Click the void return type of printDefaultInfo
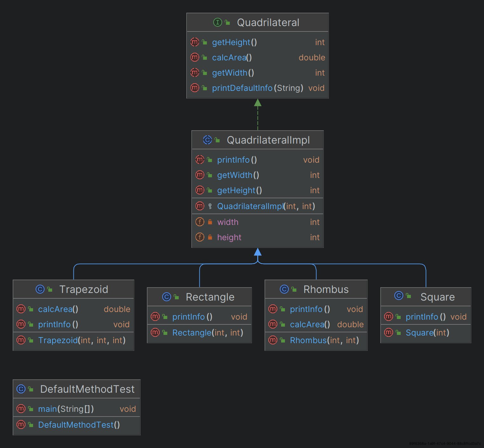The image size is (484, 448). pyautogui.click(x=316, y=88)
